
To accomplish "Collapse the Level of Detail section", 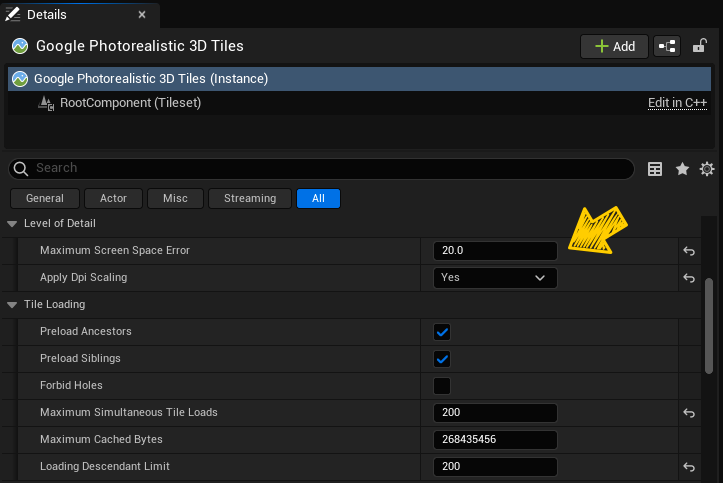I will 12,224.
